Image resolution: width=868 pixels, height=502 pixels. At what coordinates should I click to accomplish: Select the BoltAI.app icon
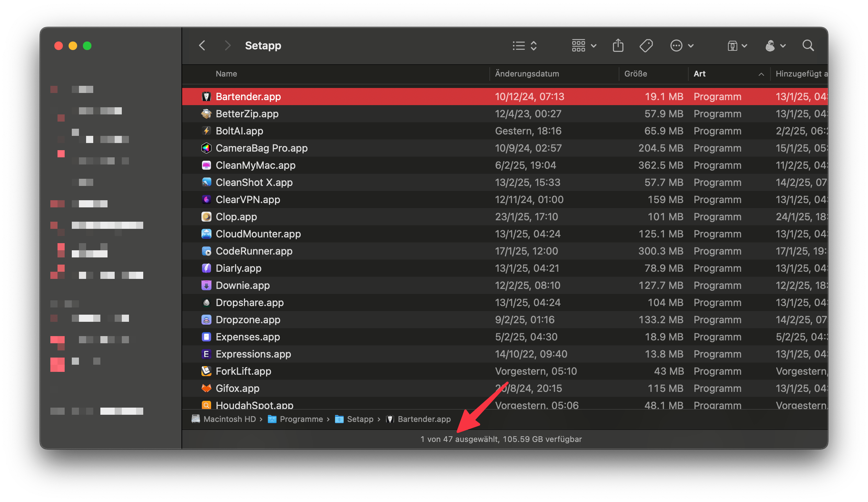click(206, 131)
